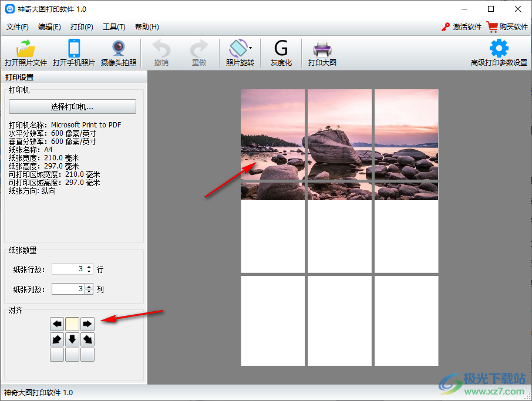Screen dimensions: 532x401
Task: Convert image with 灰度化 grayscale icon
Action: [x=281, y=49]
